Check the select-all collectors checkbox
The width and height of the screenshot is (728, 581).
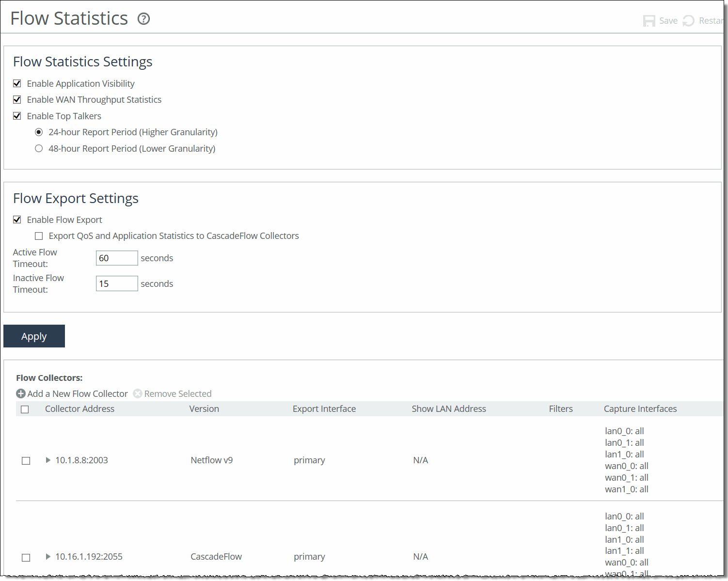[x=25, y=409]
